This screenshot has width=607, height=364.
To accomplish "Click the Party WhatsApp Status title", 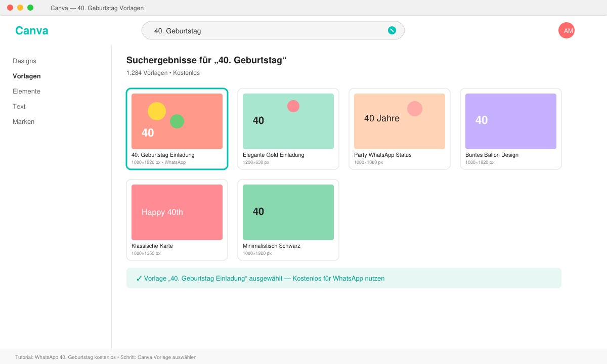I will coord(383,155).
